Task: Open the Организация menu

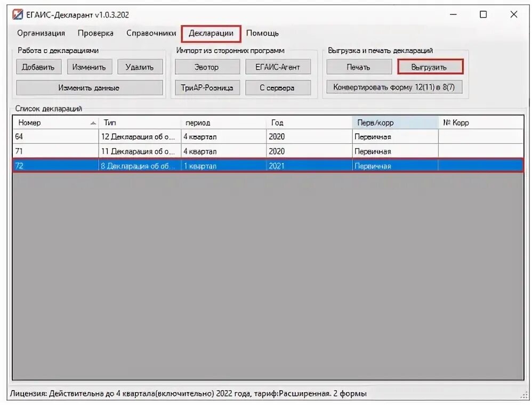Action: (41, 33)
